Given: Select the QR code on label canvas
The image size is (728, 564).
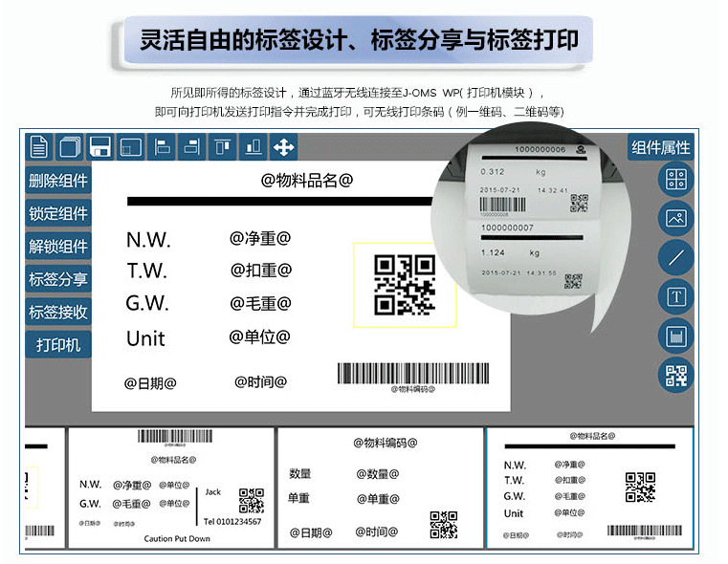Looking at the screenshot, I should (x=404, y=285).
